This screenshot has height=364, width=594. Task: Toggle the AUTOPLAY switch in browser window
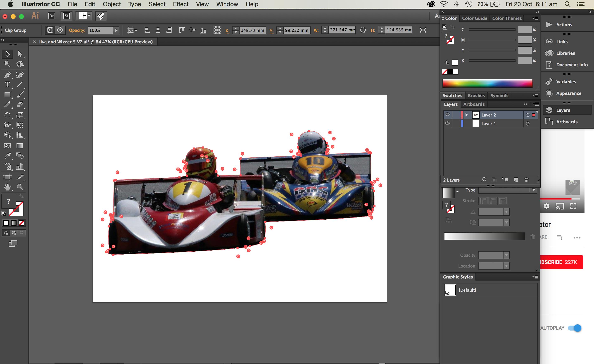[x=575, y=328]
